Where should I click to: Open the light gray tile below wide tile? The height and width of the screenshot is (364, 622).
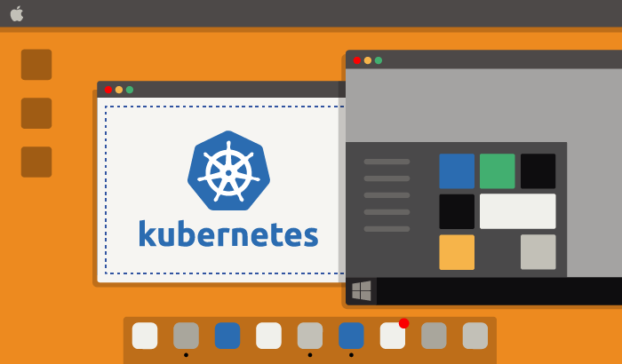pyautogui.click(x=538, y=252)
